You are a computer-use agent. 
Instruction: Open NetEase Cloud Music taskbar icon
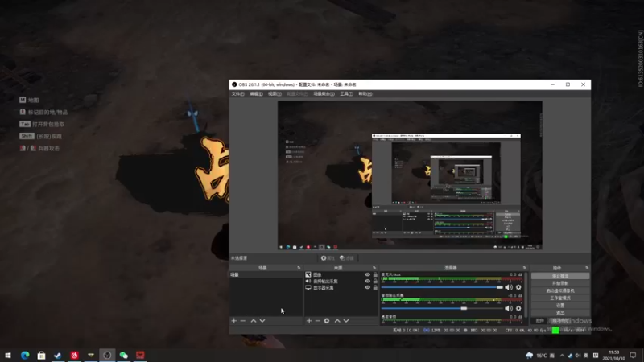pyautogui.click(x=74, y=355)
